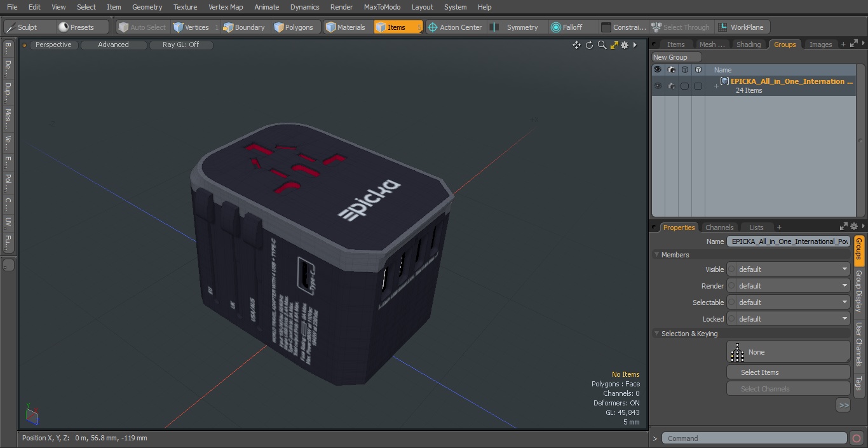868x448 pixels.
Task: Expand the EPICKA group tree item
Action: tap(716, 86)
